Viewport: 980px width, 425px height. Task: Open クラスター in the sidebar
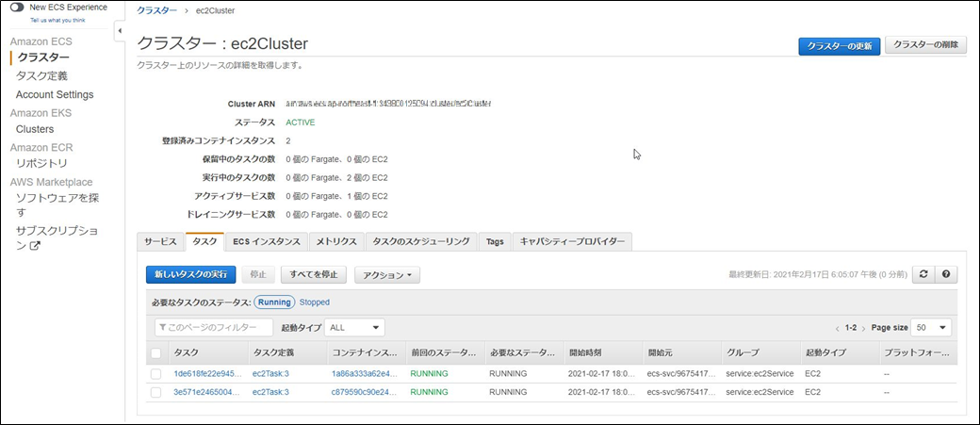click(43, 57)
